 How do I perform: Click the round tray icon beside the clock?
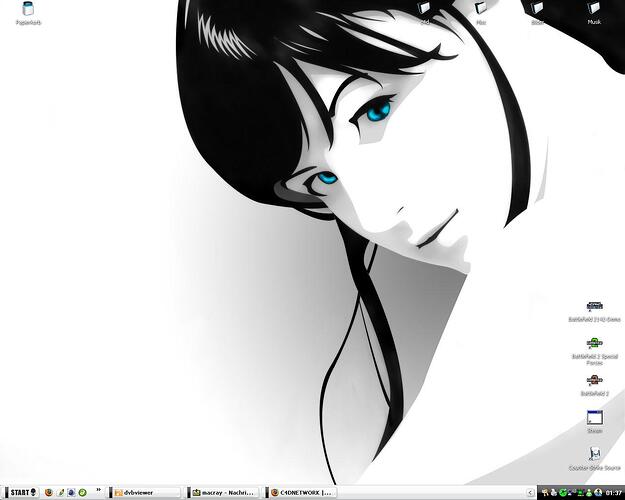(x=598, y=493)
